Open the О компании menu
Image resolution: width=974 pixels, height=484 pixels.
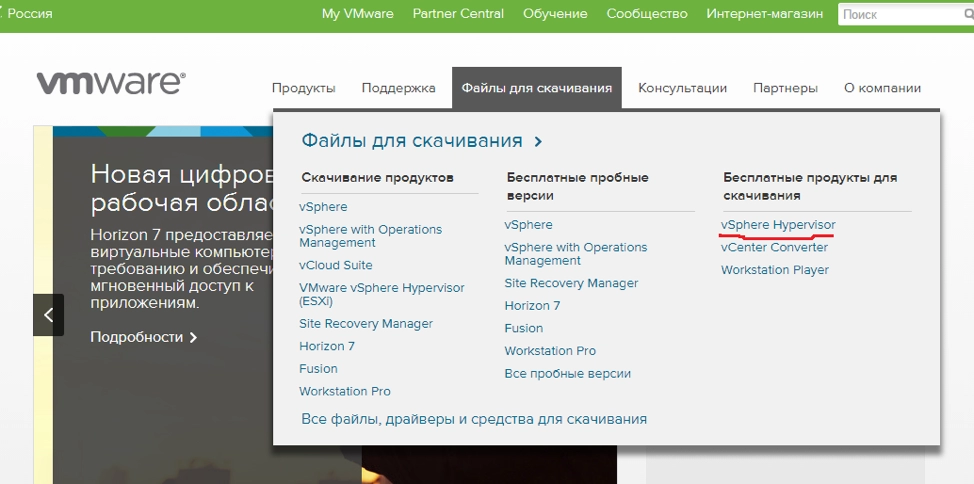point(882,88)
